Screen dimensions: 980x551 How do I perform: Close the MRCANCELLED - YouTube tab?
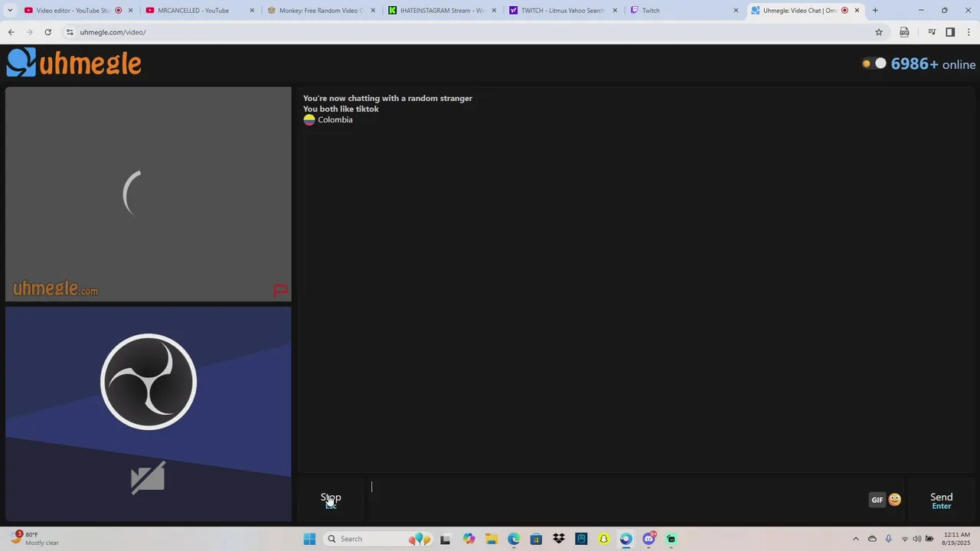[x=252, y=11]
